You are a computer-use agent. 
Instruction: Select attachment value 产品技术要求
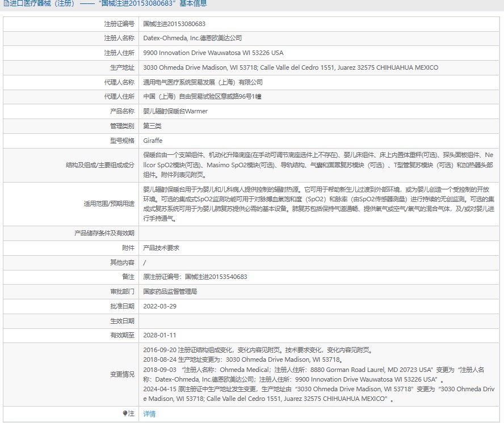coord(161,248)
